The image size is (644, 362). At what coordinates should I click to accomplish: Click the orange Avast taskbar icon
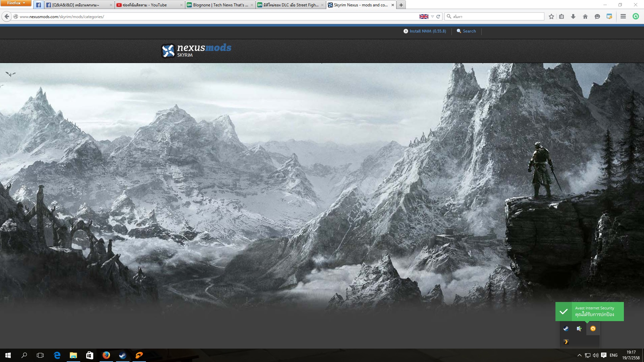coord(139,355)
